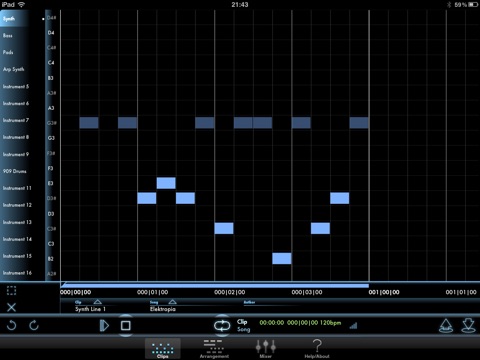Tap the C4 piano key label
The height and width of the screenshot is (360, 480).
pyautogui.click(x=51, y=63)
